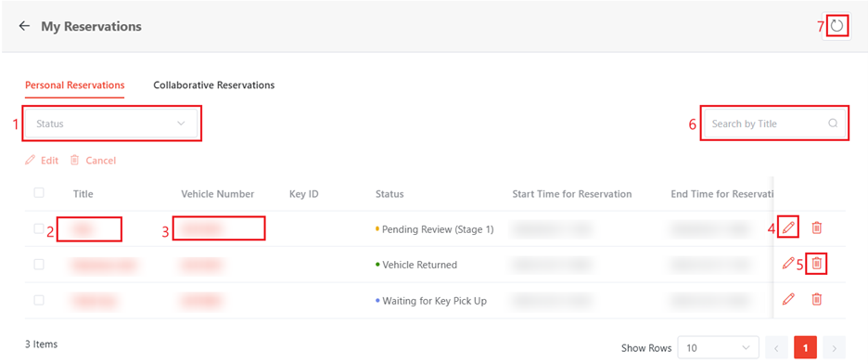This screenshot has height=364, width=868.
Task: Click the Cancel button above the table
Action: [x=93, y=160]
